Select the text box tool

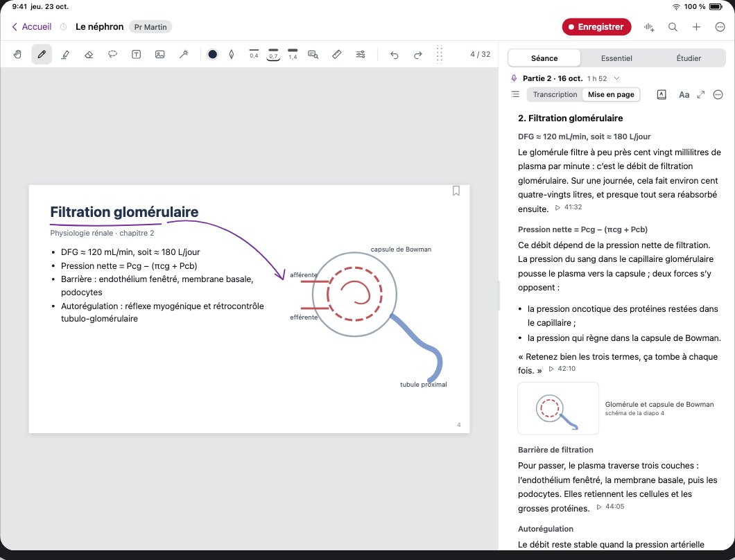pos(136,54)
